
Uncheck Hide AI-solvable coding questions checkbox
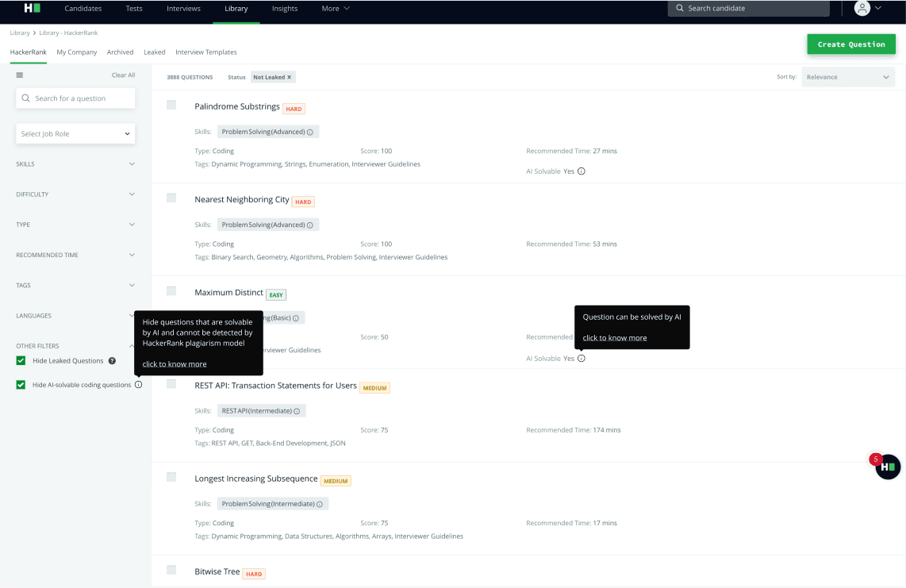[x=21, y=385]
